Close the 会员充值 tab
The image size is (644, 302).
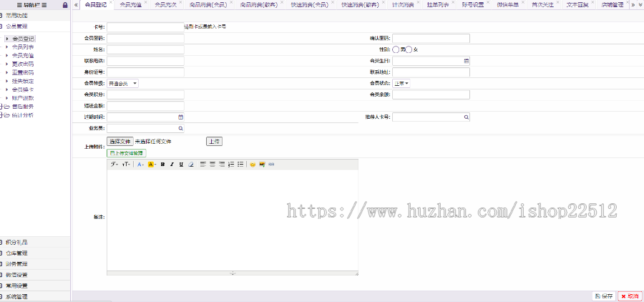(x=145, y=2)
